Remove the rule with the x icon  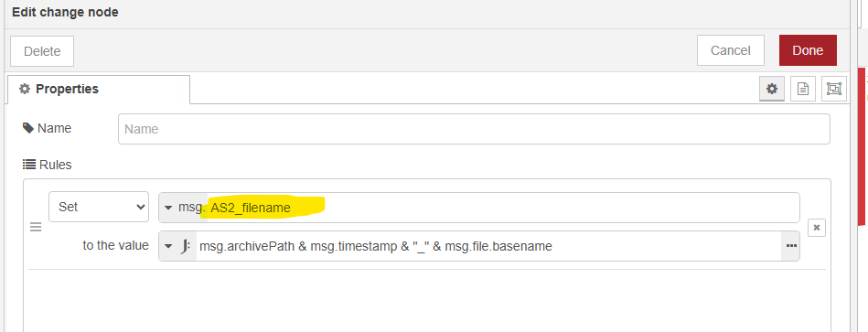click(817, 228)
